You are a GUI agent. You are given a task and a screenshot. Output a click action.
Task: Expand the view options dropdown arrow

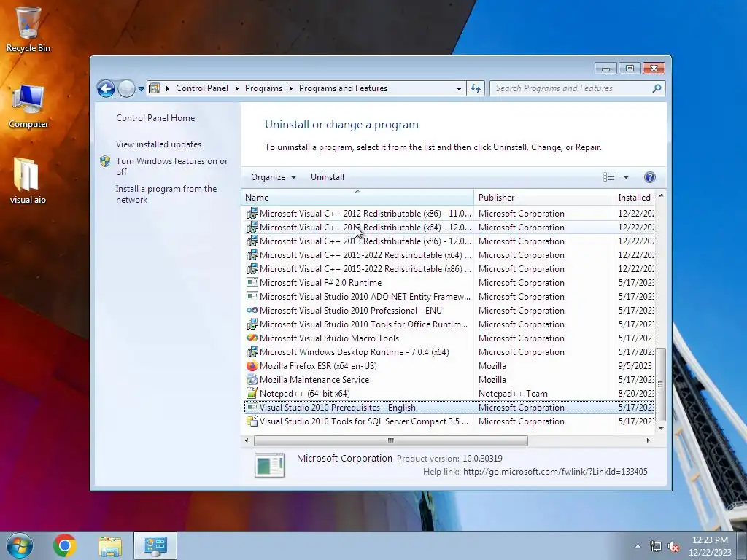click(x=626, y=177)
